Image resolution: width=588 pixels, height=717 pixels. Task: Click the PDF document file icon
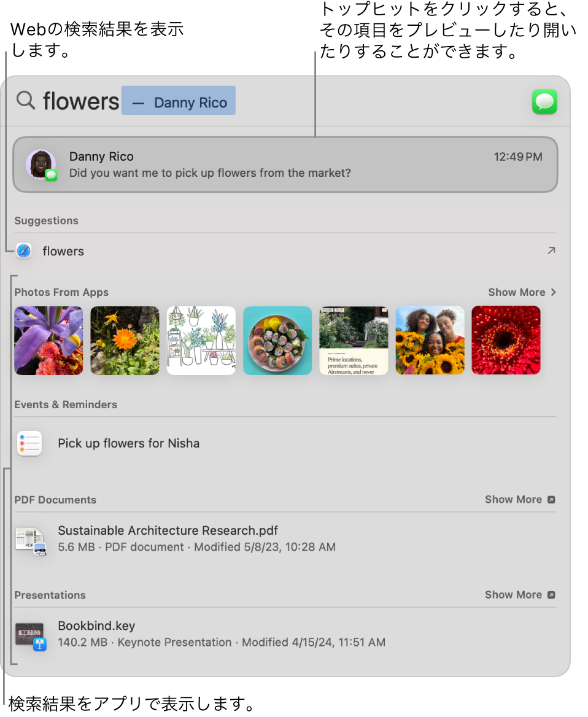[x=30, y=540]
